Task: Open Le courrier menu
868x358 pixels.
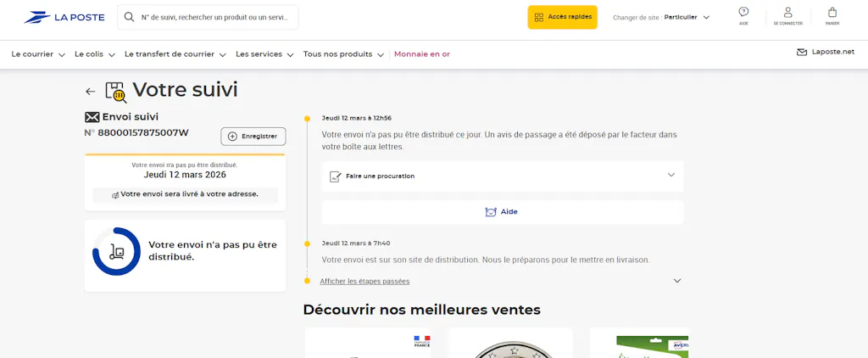Action: pyautogui.click(x=38, y=54)
